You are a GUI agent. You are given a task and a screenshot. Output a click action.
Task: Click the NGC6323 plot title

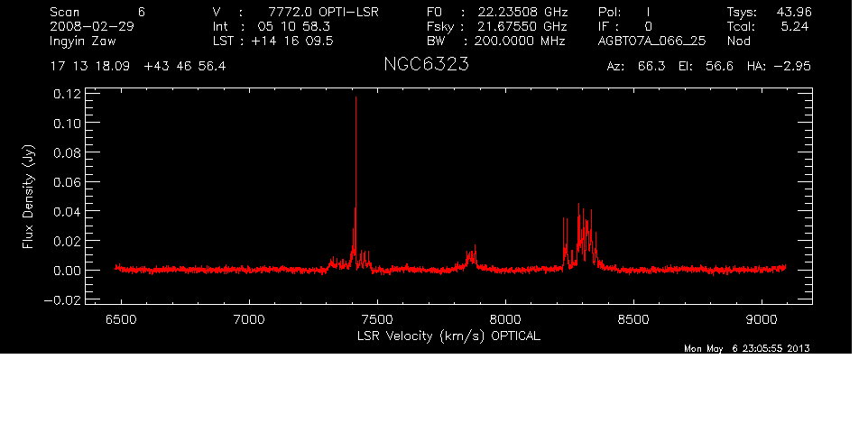(426, 64)
